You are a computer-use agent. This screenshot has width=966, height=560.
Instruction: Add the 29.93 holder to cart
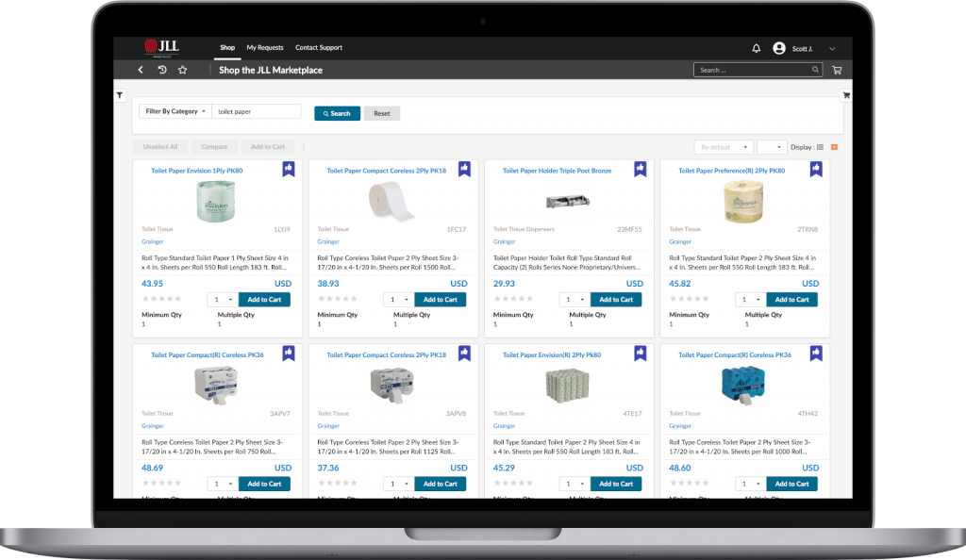tap(616, 300)
